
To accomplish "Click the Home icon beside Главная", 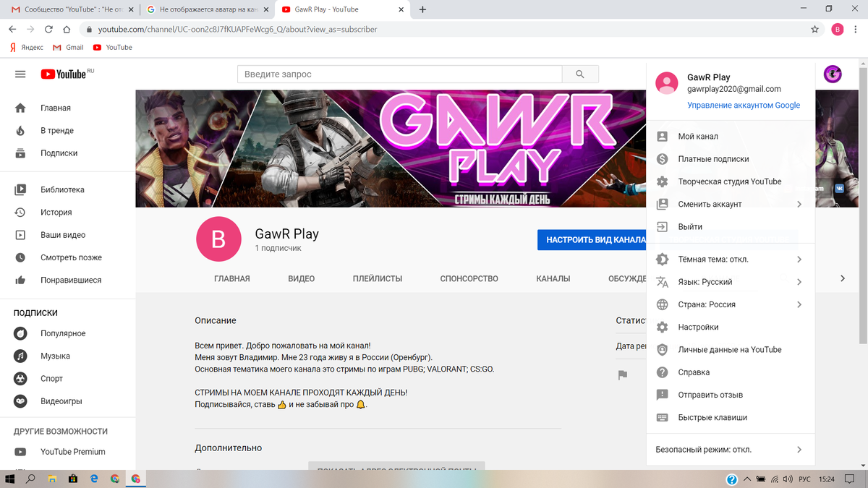I will 20,108.
